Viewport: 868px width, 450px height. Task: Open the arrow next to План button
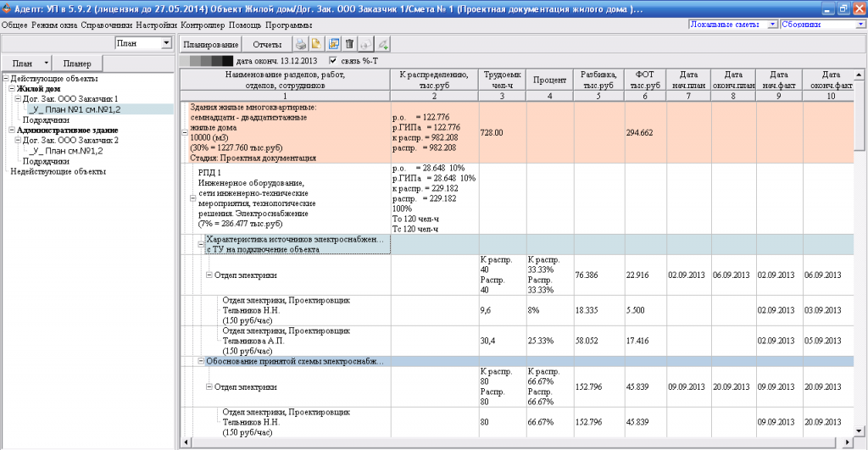(46, 63)
